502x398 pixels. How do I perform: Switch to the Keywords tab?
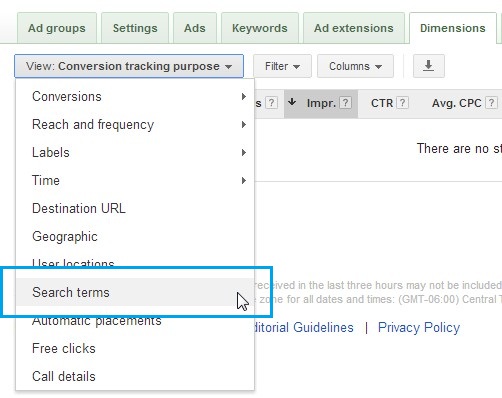260,28
